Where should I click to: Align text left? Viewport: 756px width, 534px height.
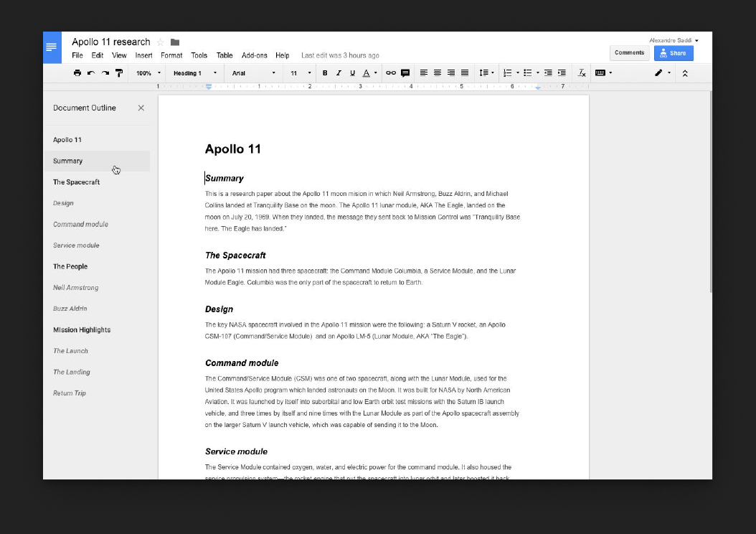[424, 72]
